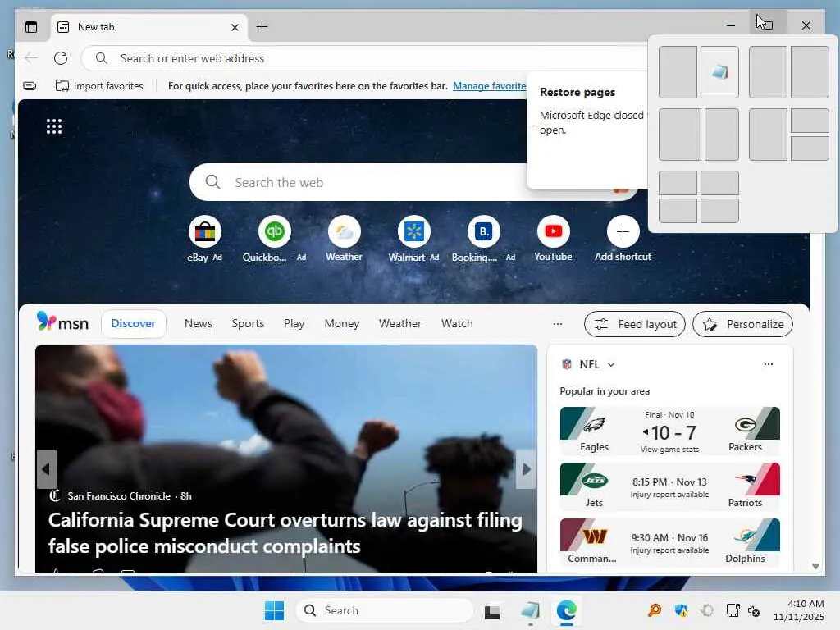
Task: Click the Personalize button
Action: point(742,324)
